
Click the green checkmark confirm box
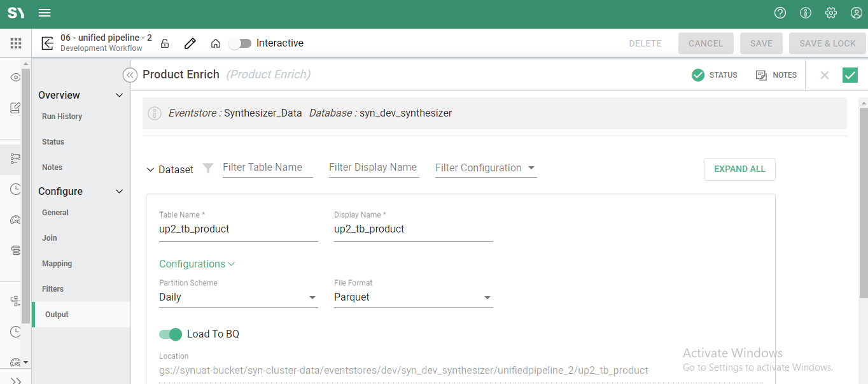click(850, 75)
